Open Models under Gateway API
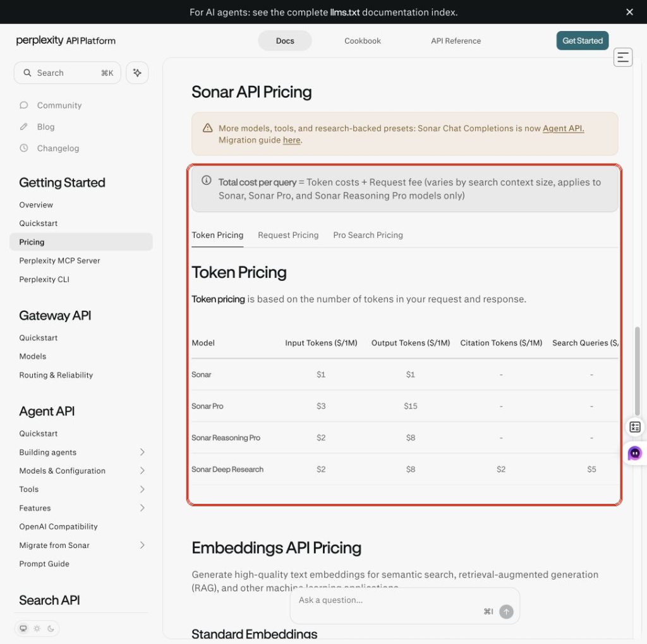The height and width of the screenshot is (644, 647). pos(33,357)
